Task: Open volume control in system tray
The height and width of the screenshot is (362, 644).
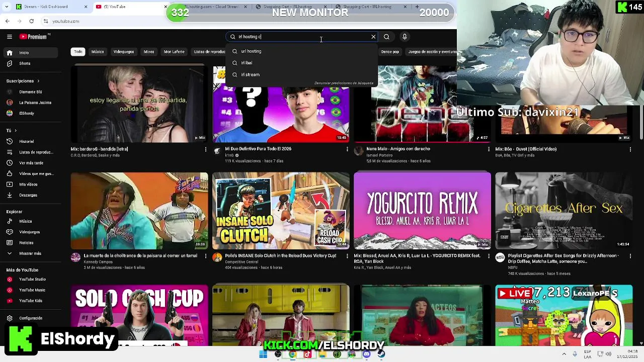Action: 609,354
